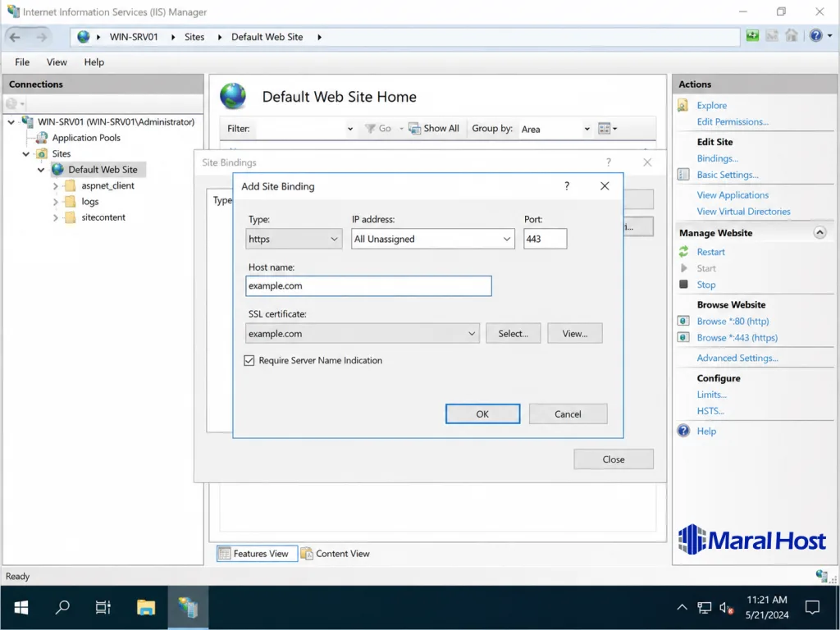Click the back navigation arrow icon
840x630 pixels.
pyautogui.click(x=15, y=37)
